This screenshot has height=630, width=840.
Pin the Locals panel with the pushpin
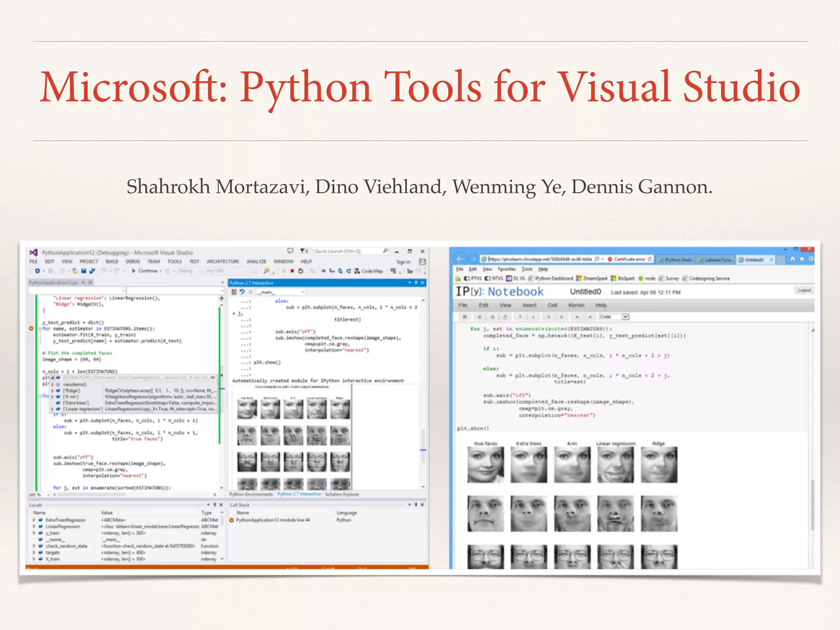coord(215,504)
